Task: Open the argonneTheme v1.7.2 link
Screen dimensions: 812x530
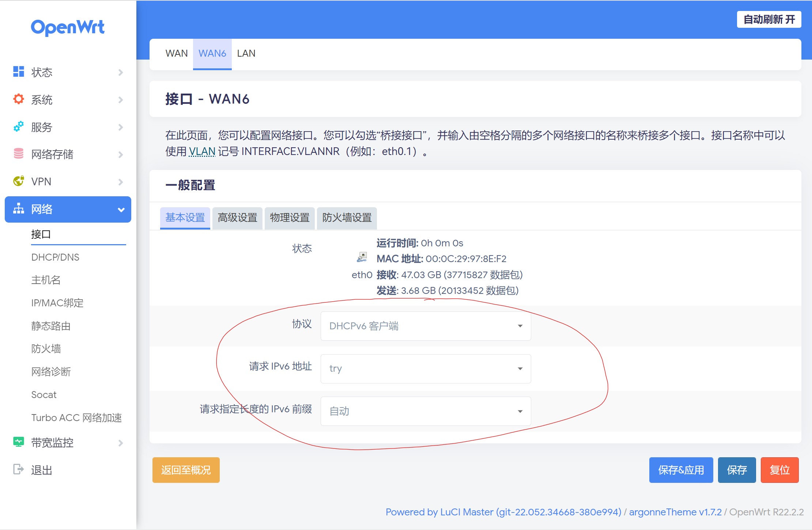Action: (x=675, y=512)
